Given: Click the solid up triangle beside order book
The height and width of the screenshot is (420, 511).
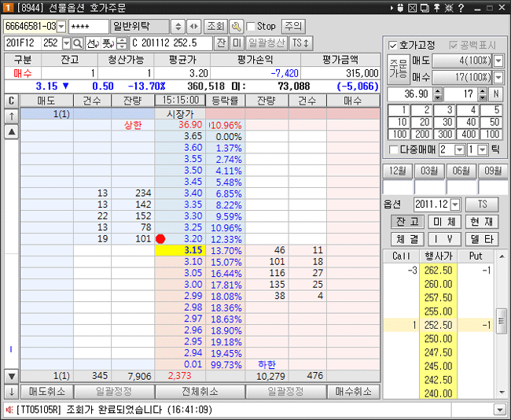Looking at the screenshot, I should point(12,131).
